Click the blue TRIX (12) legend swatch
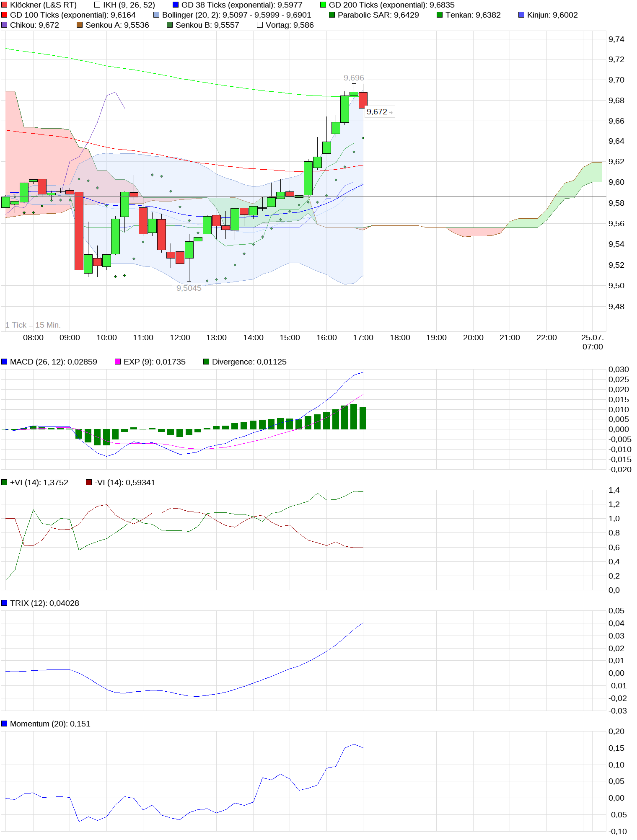Image resolution: width=637 pixels, height=840 pixels. (x=4, y=603)
